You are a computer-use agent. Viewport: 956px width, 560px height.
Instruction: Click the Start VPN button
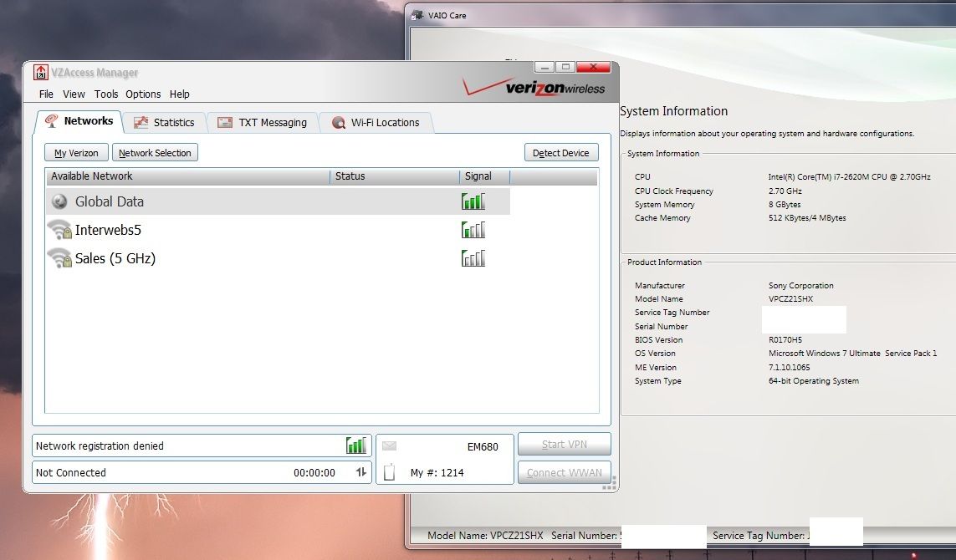[564, 444]
